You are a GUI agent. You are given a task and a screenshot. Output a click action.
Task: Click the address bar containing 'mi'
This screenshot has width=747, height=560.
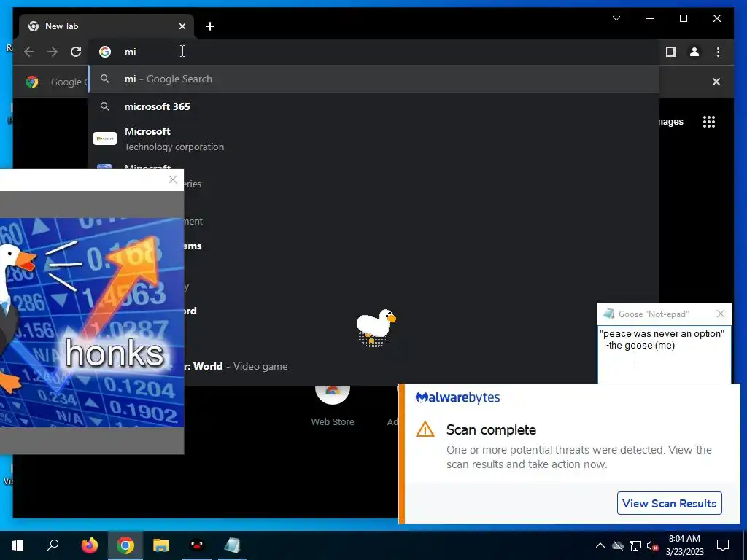374,52
